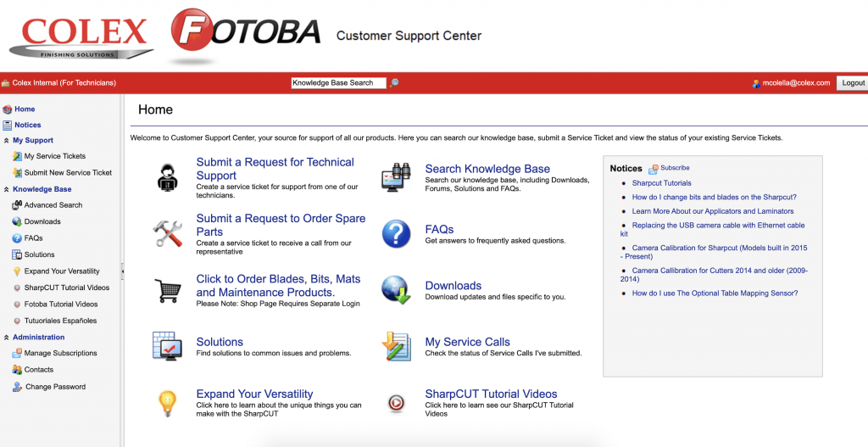Click the light bulb Expand Your Versatility icon
868x447 pixels.
coord(167,403)
